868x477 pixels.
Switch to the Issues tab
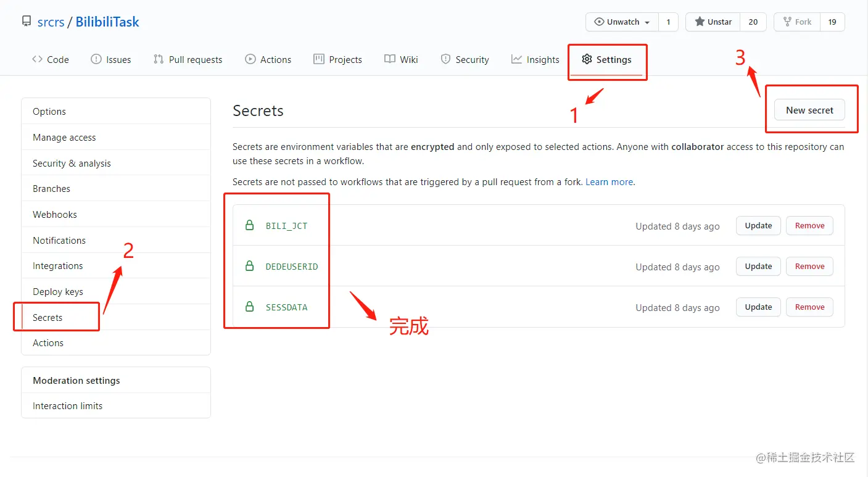coord(111,59)
